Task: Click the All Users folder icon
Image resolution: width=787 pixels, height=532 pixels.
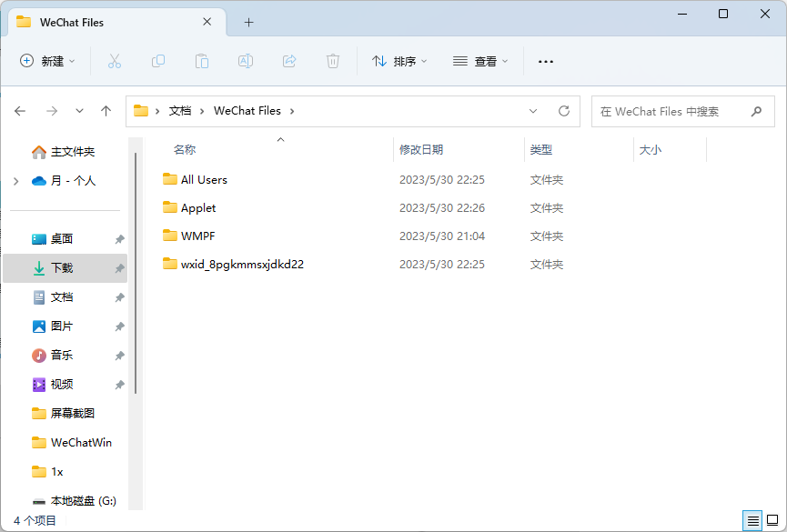Action: [x=170, y=178]
